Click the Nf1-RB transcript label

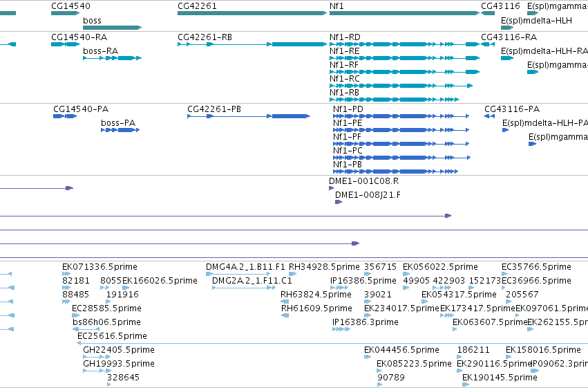344,93
